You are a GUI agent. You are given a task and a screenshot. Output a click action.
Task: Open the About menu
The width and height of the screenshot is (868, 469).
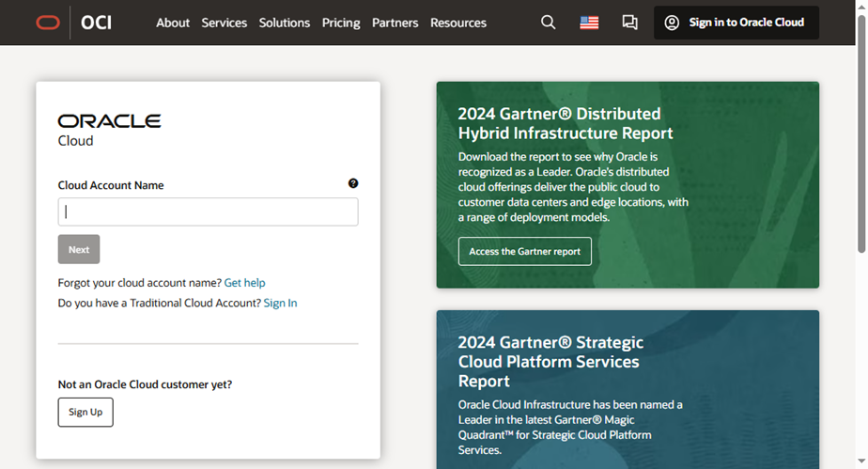(173, 23)
